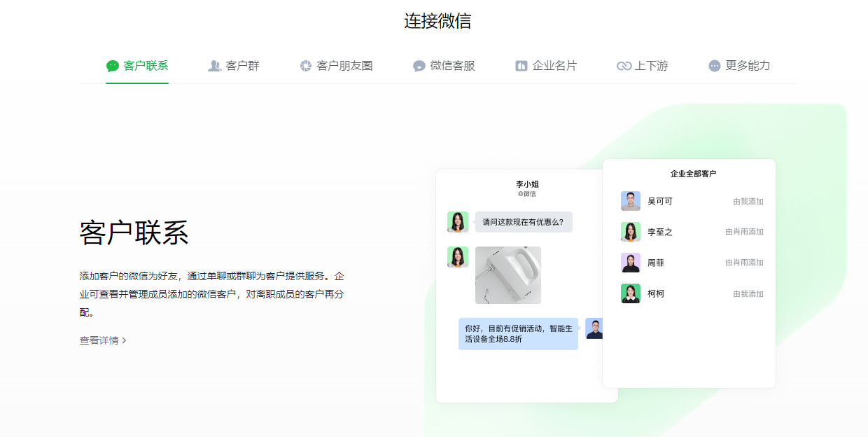This screenshot has height=437, width=868.
Task: Open the 查看详情 link
Action: point(99,340)
